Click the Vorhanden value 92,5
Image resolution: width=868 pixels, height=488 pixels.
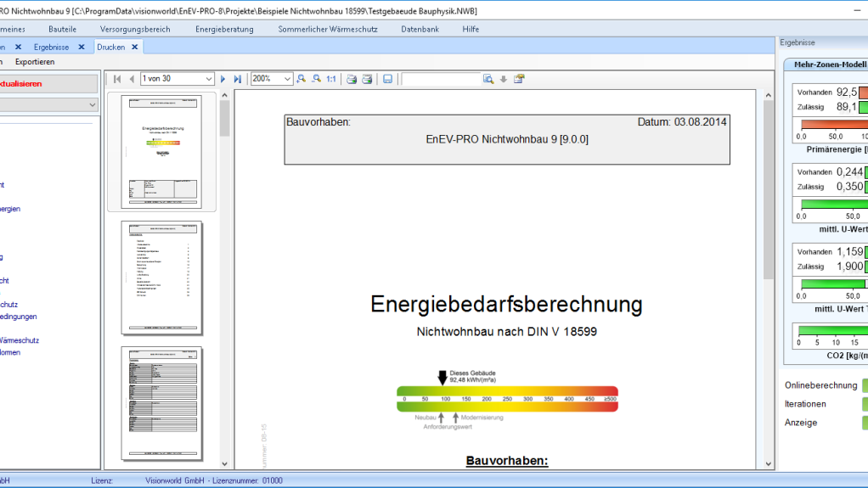847,93
